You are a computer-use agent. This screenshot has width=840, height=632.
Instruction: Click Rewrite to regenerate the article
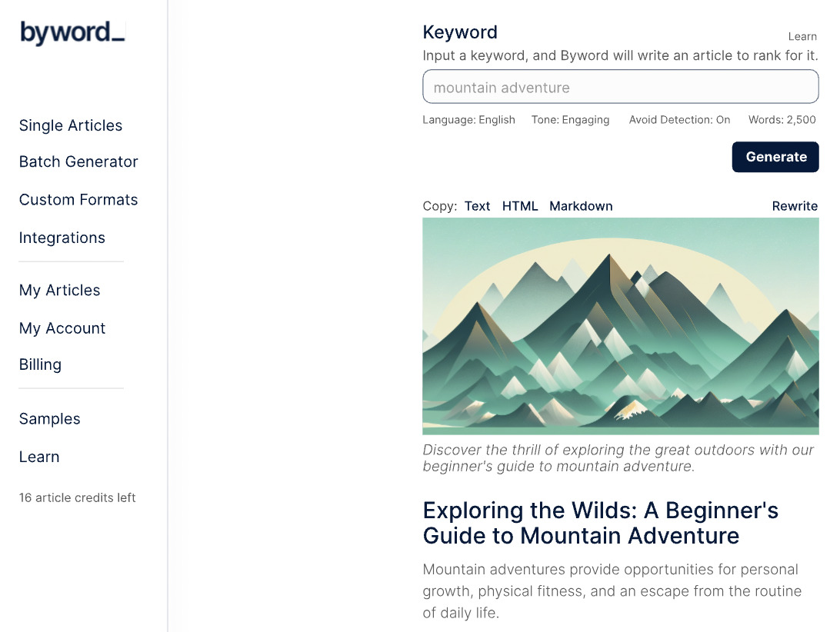point(795,205)
